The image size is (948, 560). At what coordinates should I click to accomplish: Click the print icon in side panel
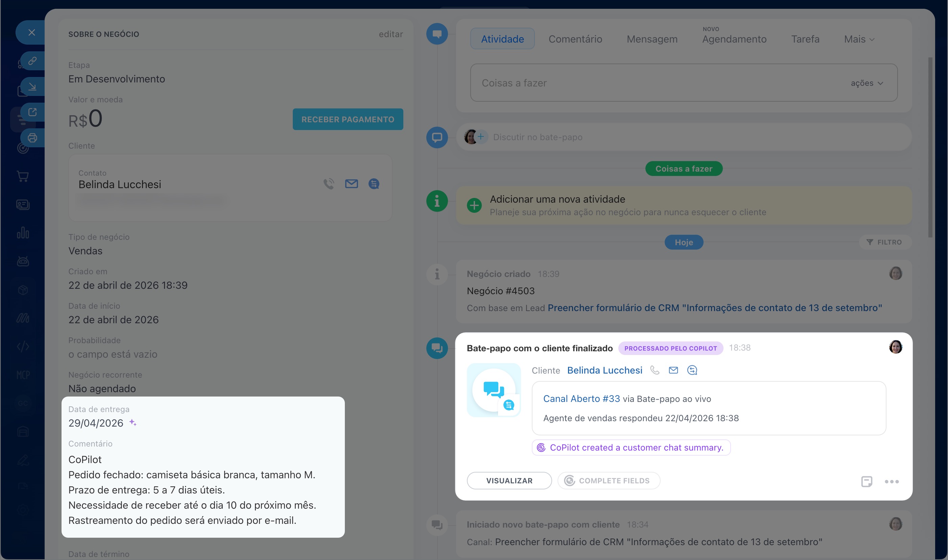point(32,138)
